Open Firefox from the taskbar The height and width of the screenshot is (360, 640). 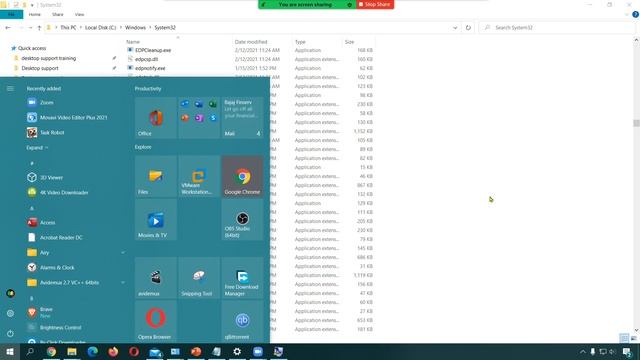113,352
